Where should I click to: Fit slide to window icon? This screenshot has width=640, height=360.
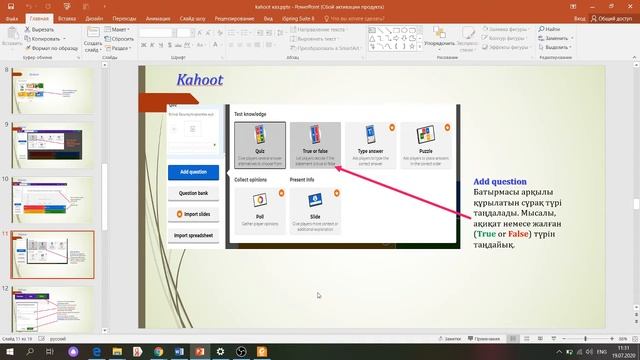coord(635,339)
